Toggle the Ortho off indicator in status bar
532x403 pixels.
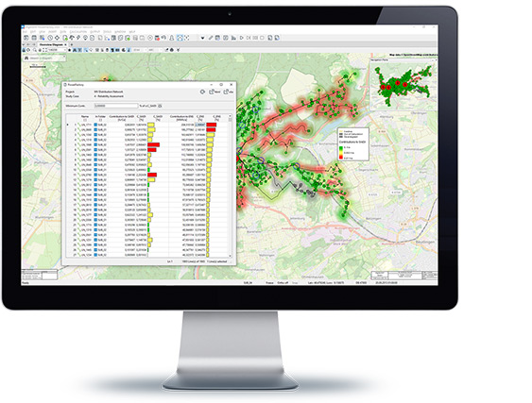coord(283,282)
